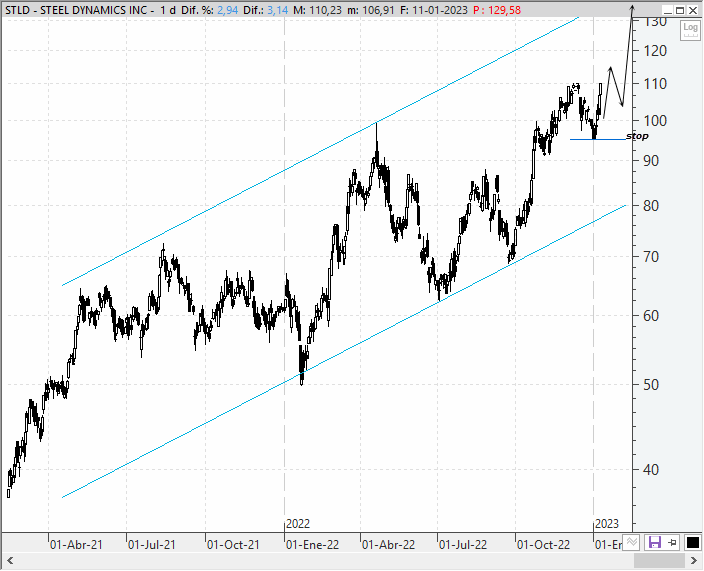
Task: Click the red P: 129,58 price text
Action: [497, 10]
